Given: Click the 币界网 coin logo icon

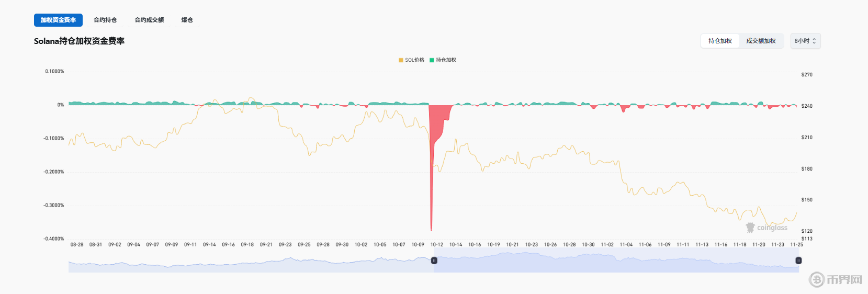Looking at the screenshot, I should (x=817, y=279).
